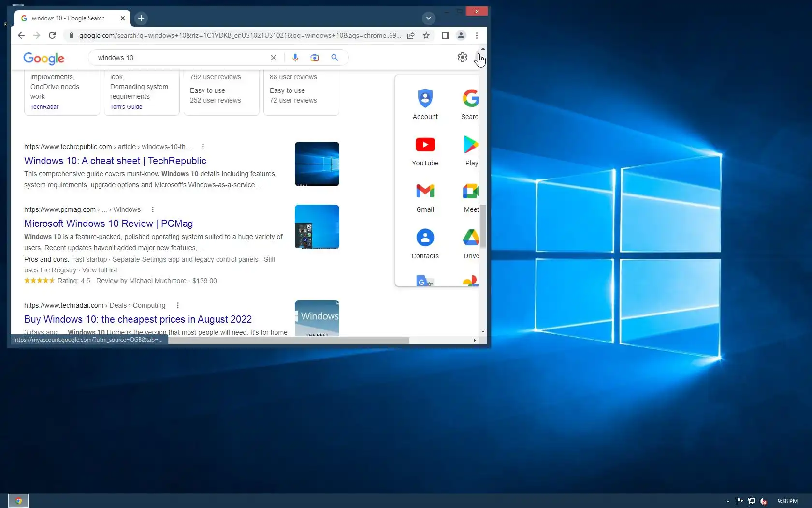Open Play from the Google apps panel
Image resolution: width=812 pixels, height=508 pixels.
tap(471, 150)
